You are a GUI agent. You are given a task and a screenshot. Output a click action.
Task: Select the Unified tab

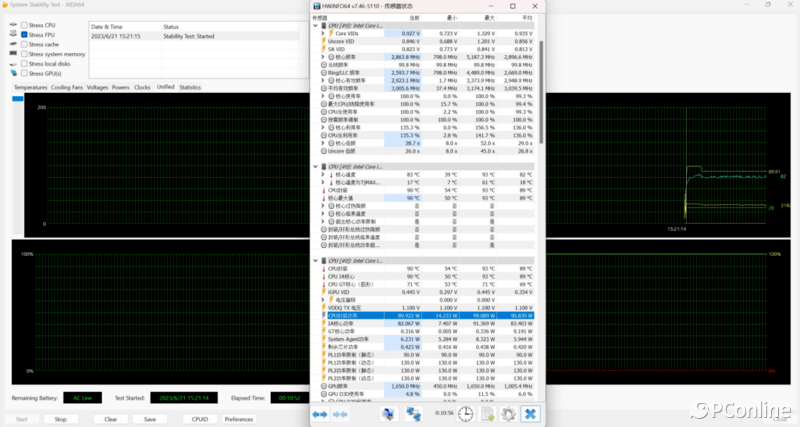165,87
